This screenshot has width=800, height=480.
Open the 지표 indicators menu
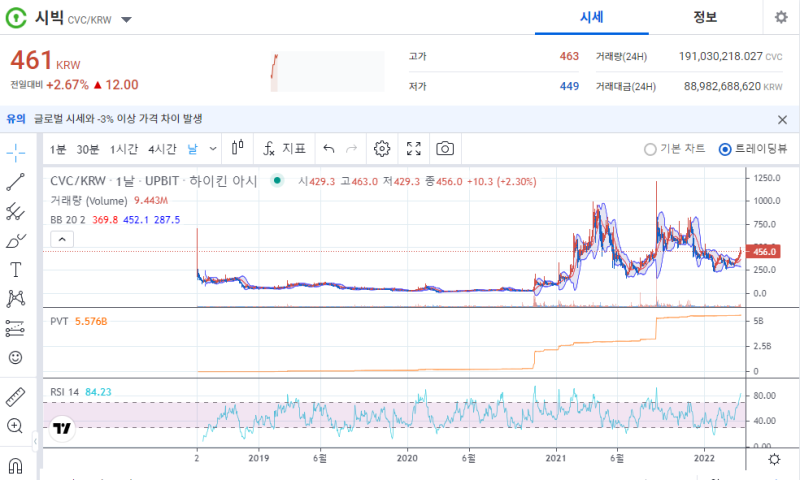pyautogui.click(x=284, y=148)
